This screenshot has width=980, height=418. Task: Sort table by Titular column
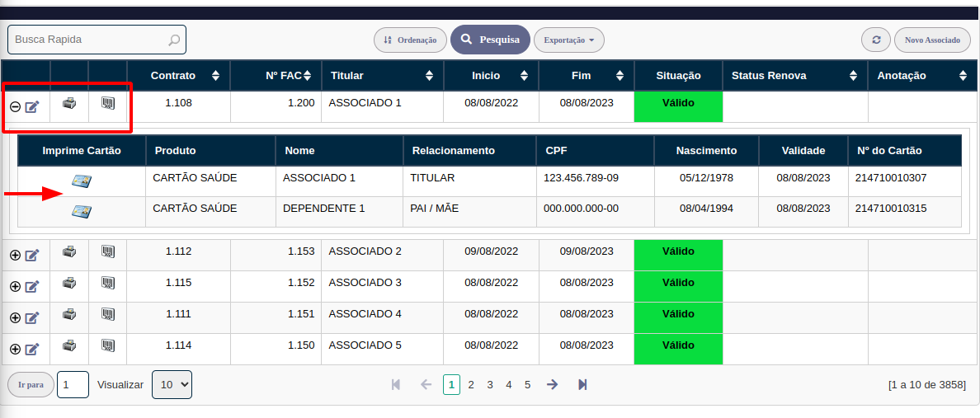[381, 75]
